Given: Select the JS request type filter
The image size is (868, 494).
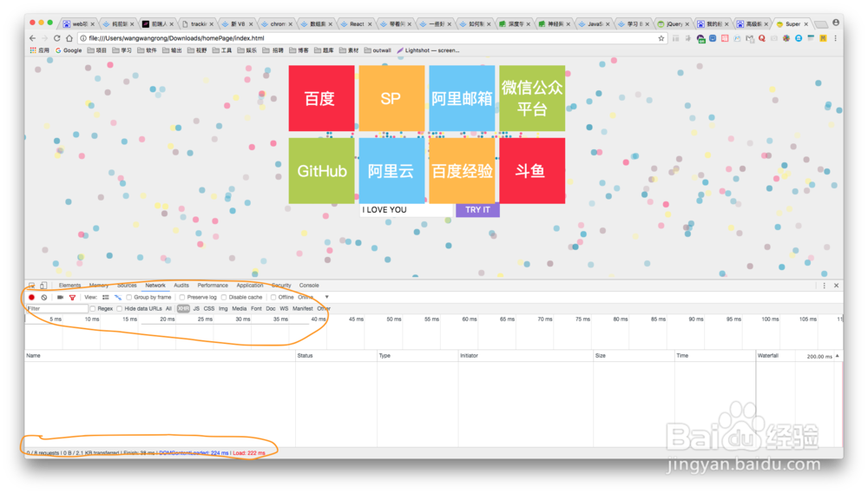Looking at the screenshot, I should [x=196, y=308].
